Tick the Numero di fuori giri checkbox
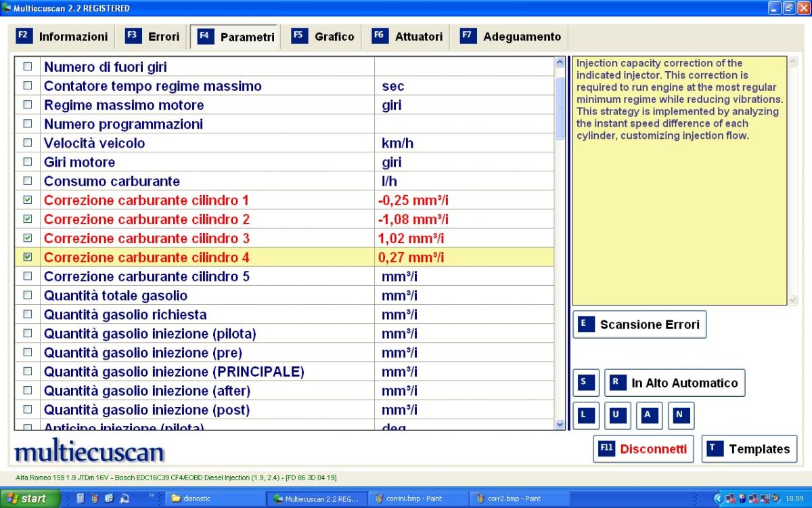812x508 pixels. (x=28, y=67)
